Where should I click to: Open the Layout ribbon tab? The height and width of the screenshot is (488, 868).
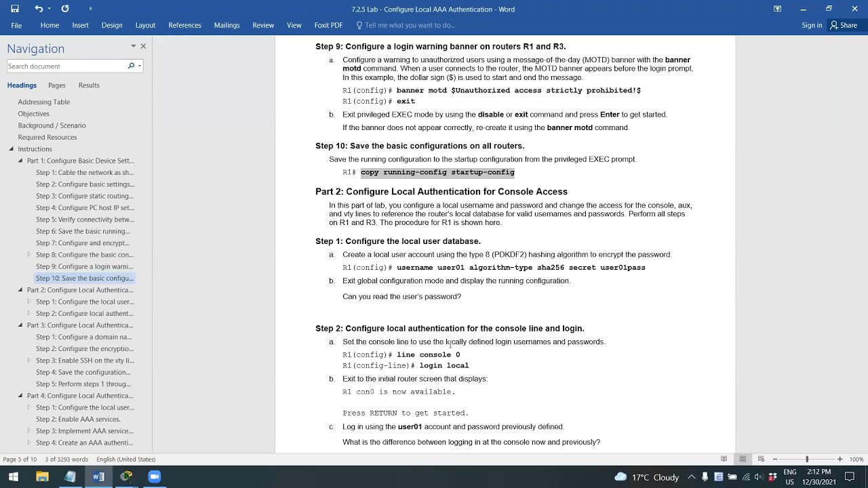tap(145, 25)
